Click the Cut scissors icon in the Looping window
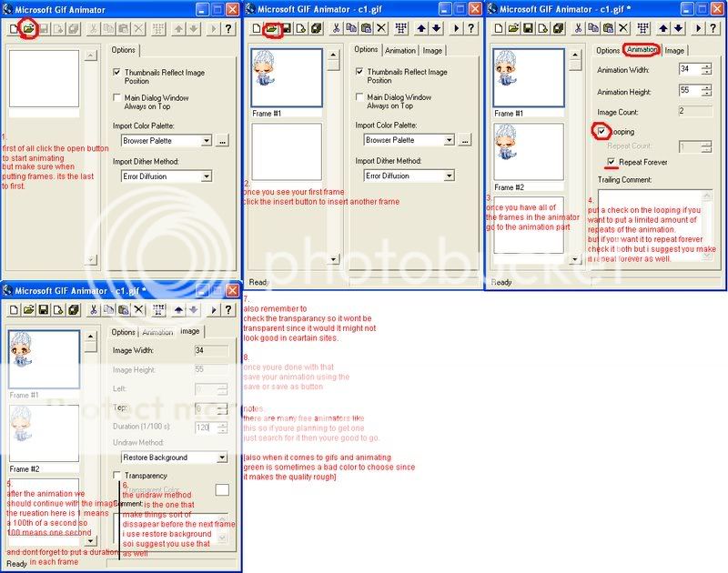Screen dimensions: 728x573 [x=577, y=29]
